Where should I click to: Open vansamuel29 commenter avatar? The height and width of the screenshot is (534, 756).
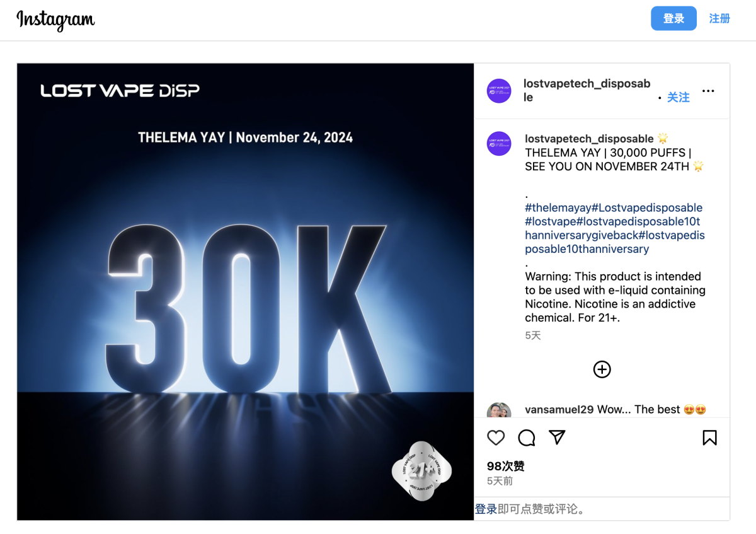click(499, 410)
